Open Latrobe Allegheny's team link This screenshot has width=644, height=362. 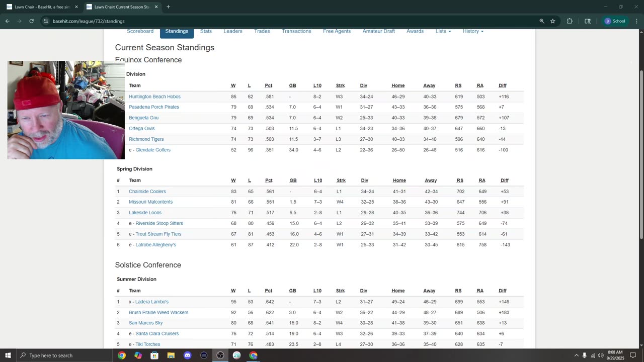(x=156, y=245)
